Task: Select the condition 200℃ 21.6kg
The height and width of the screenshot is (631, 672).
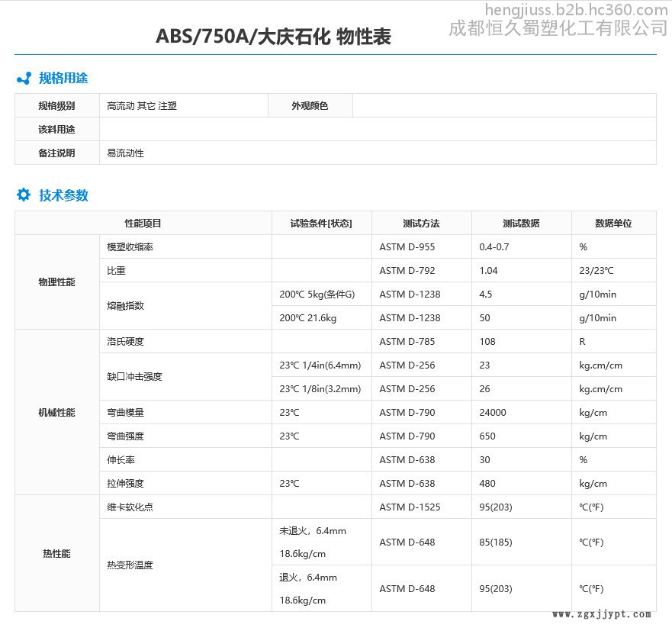Action: (x=307, y=318)
